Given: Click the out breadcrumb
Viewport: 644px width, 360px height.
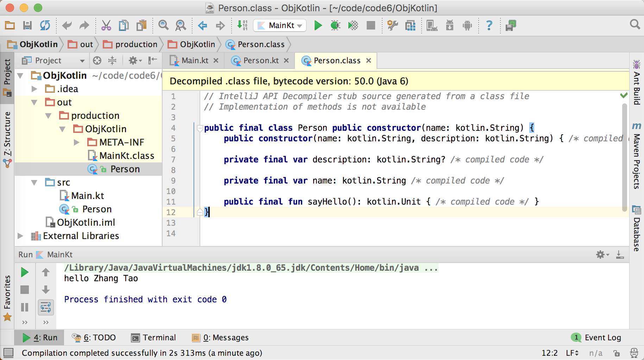Looking at the screenshot, I should pyautogui.click(x=81, y=44).
